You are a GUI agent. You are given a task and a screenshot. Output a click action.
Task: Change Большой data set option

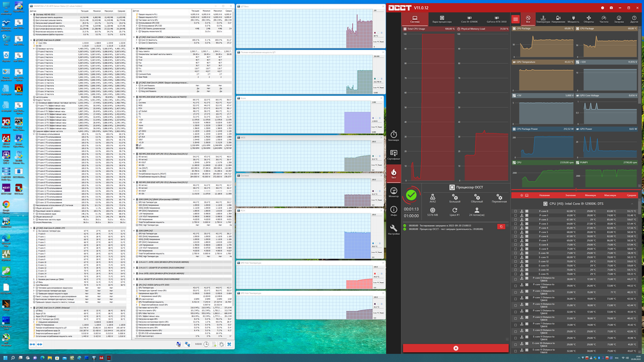[455, 198]
